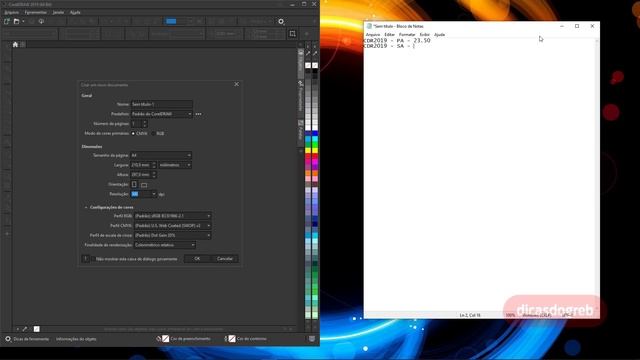
Task: Click Dicas de ferramenta label in status bar
Action: pos(31,339)
